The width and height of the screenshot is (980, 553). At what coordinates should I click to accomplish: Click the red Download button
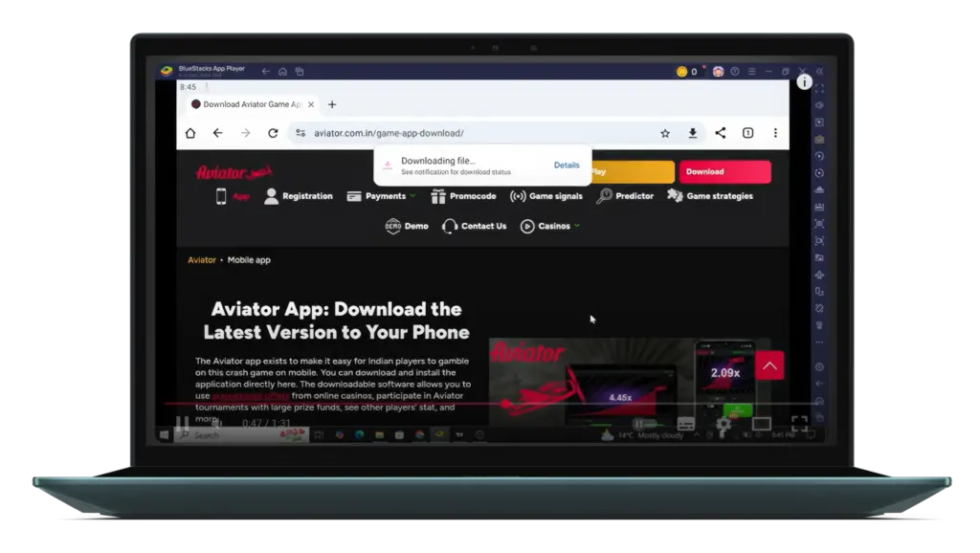tap(724, 172)
